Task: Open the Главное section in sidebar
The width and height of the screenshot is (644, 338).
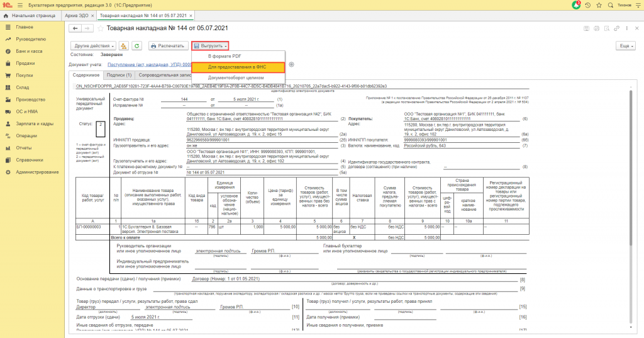Action: (x=25, y=27)
